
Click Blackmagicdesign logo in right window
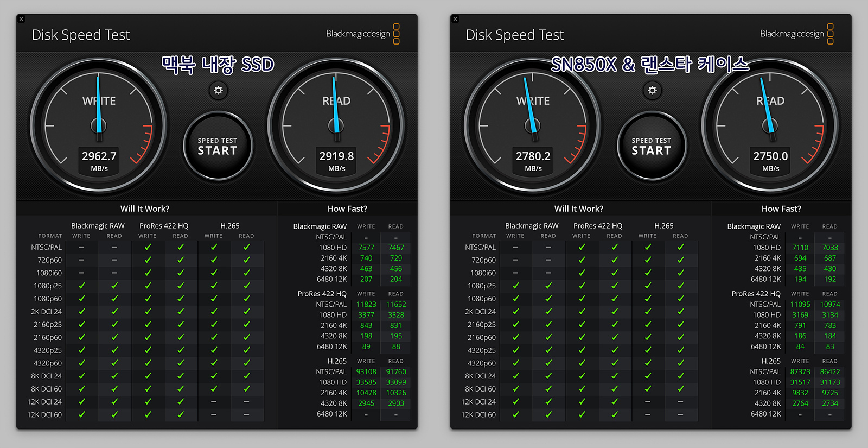pos(797,34)
